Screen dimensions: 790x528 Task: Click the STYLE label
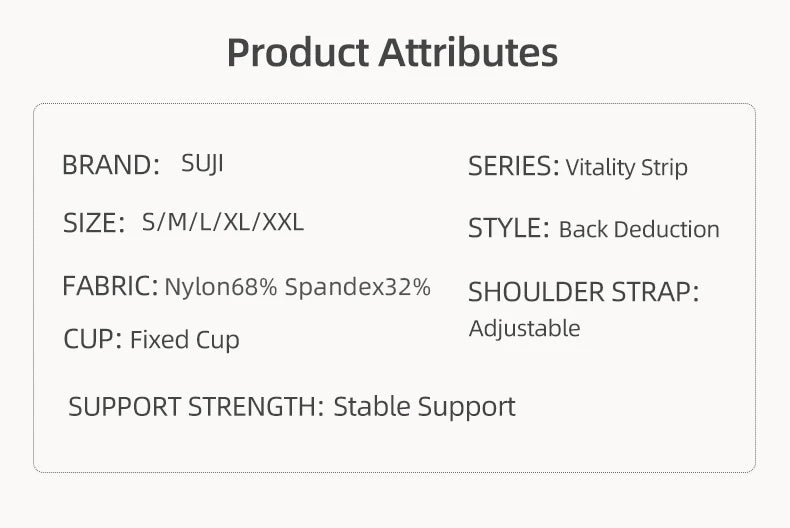tap(508, 229)
